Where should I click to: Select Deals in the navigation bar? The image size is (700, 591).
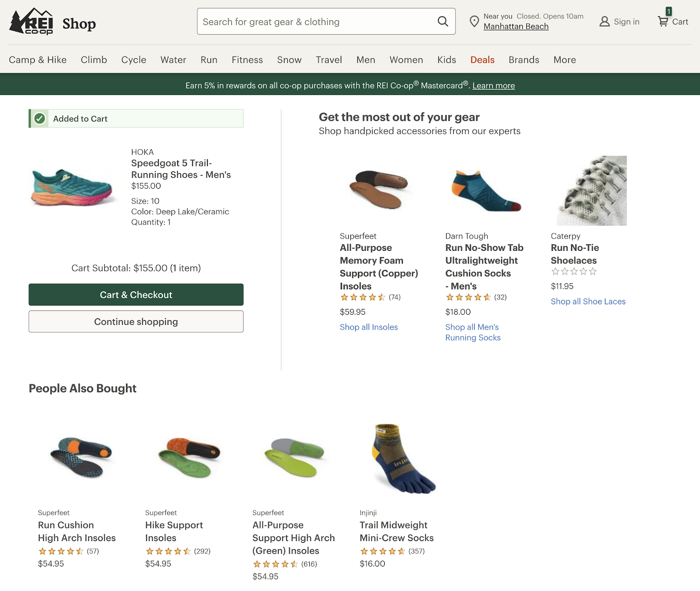[x=482, y=60]
